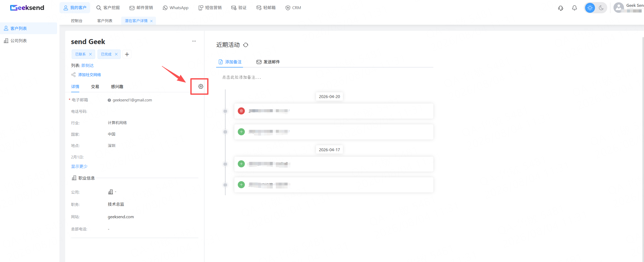This screenshot has height=262, width=644.
Task: Click the 计算机网络 industry value
Action: point(117,123)
